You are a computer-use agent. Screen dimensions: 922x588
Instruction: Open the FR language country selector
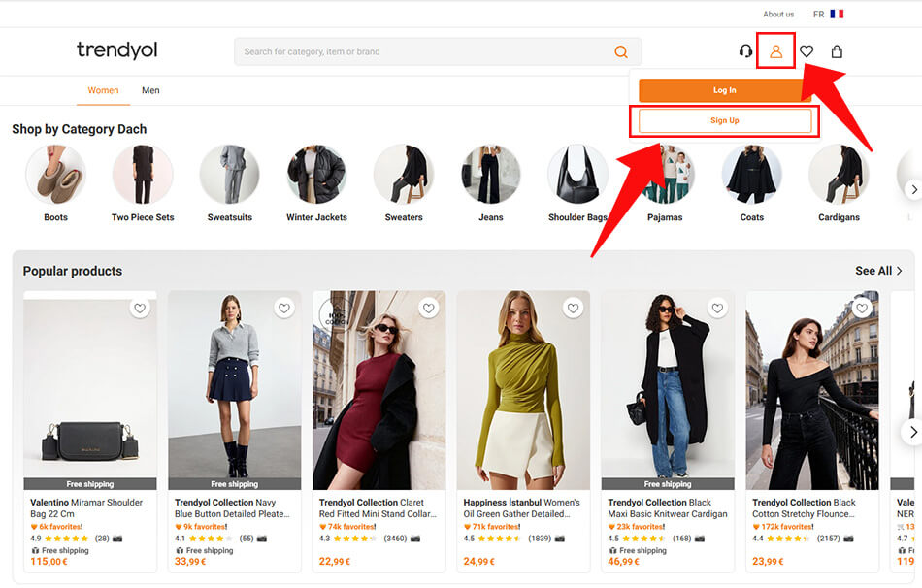pyautogui.click(x=828, y=15)
